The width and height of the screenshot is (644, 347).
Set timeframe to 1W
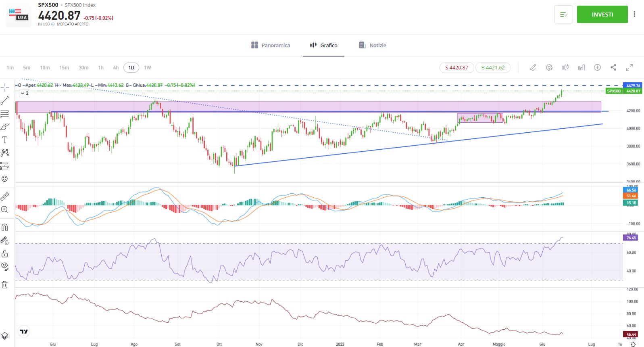[148, 67]
